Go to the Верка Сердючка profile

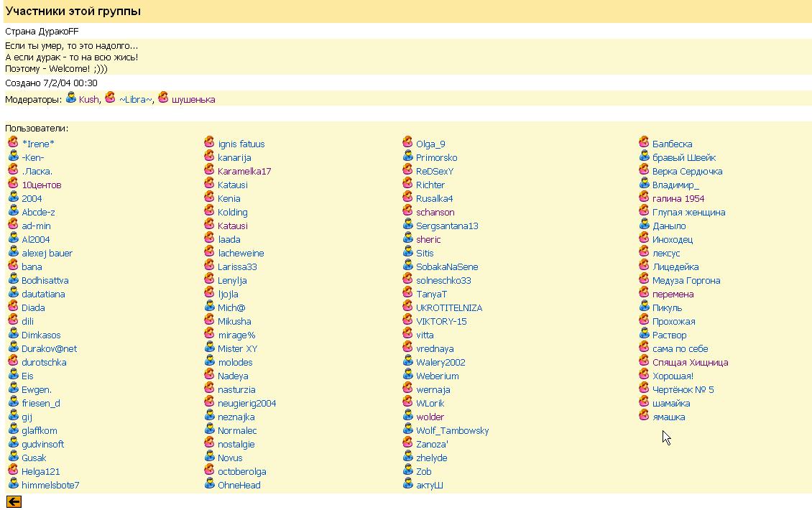pyautogui.click(x=687, y=172)
